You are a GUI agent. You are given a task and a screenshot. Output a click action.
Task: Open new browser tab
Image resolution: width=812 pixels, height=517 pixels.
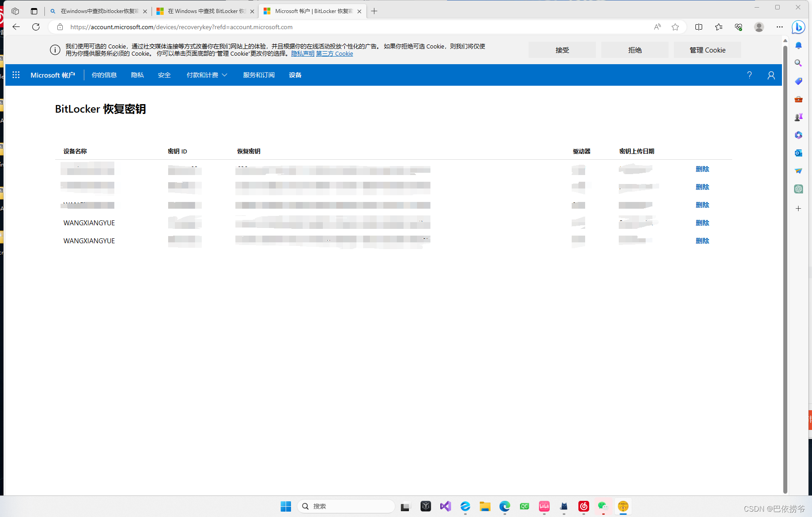(x=374, y=11)
